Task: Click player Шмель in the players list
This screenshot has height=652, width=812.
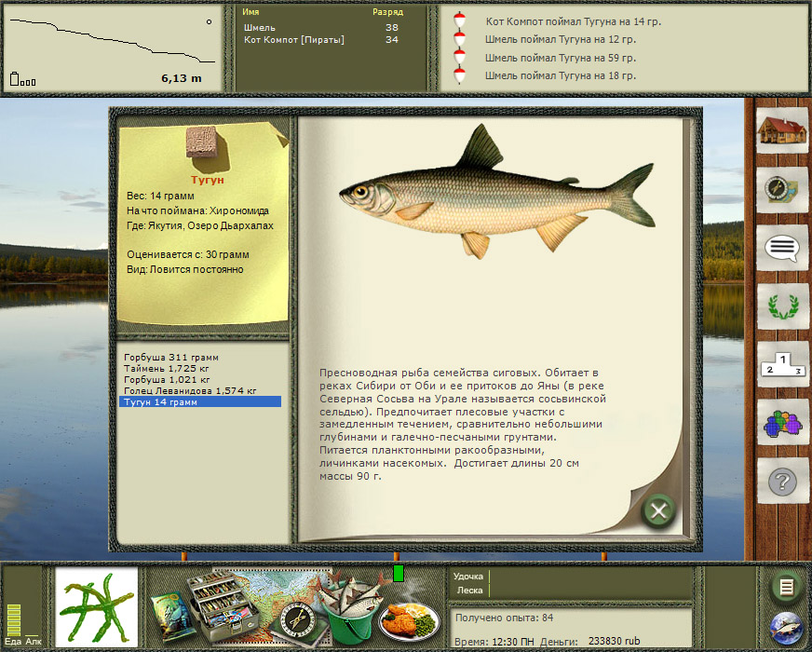Action: tap(259, 28)
